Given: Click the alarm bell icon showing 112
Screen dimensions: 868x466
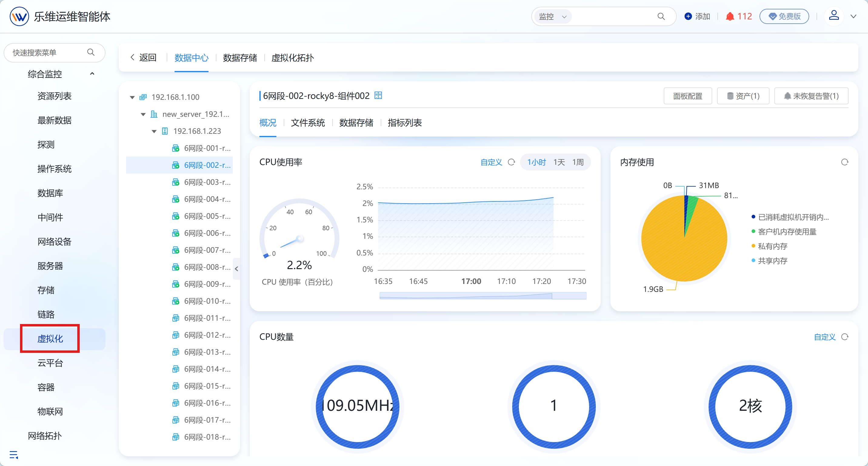Looking at the screenshot, I should 729,16.
